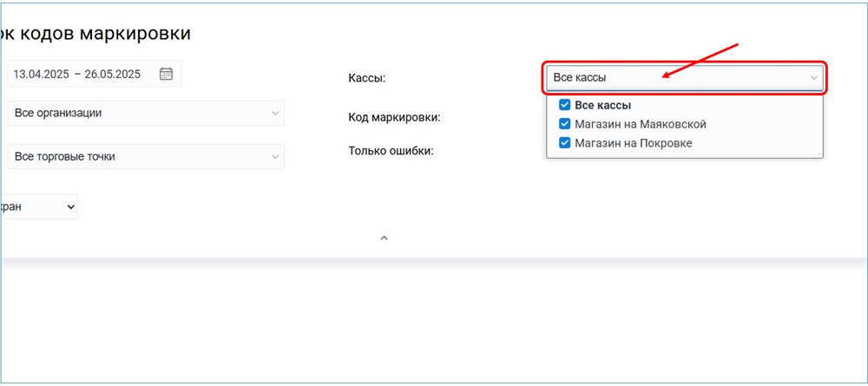The height and width of the screenshot is (386, 868).
Task: Click the "Только ошибки:" label
Action: click(391, 150)
